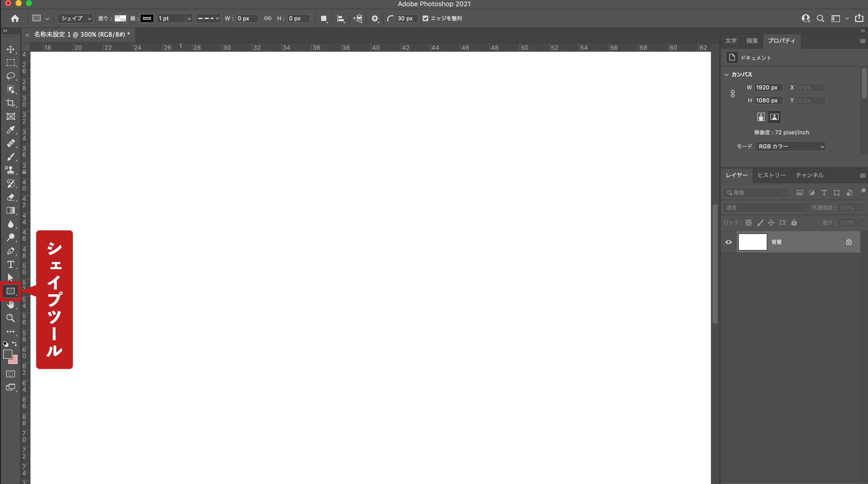Image resolution: width=868 pixels, height=484 pixels.
Task: Toggle the width-height link in canvas properties
Action: tap(733, 94)
